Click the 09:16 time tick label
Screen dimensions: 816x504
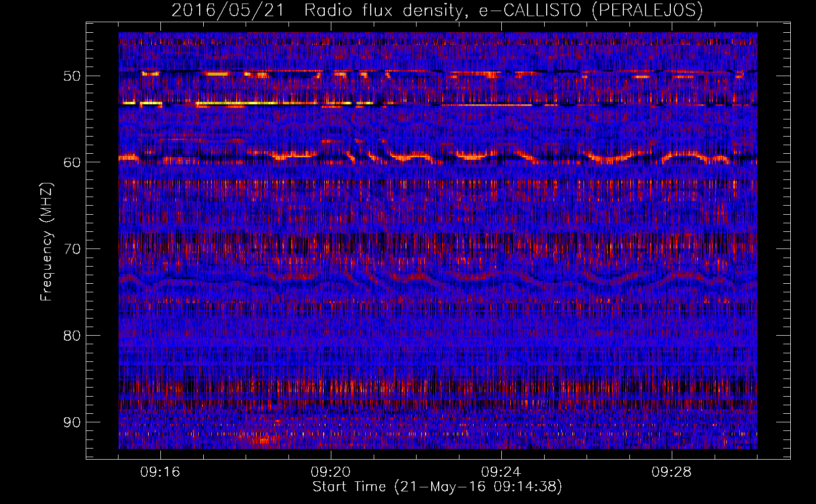click(160, 472)
